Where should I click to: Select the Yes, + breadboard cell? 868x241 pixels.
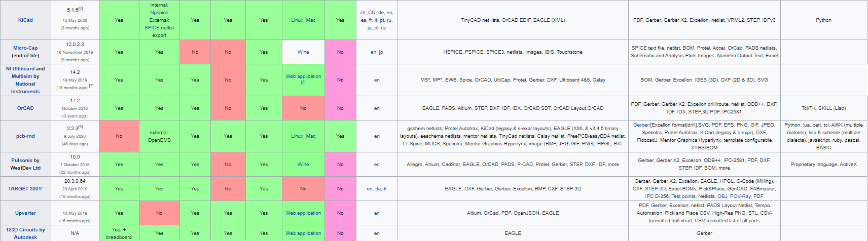pos(119,233)
